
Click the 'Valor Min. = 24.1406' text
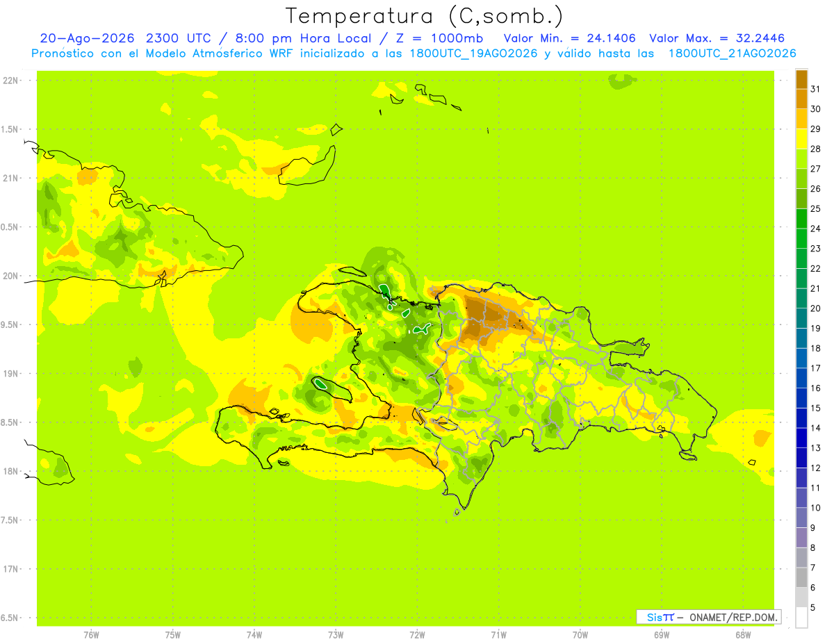tap(569, 38)
